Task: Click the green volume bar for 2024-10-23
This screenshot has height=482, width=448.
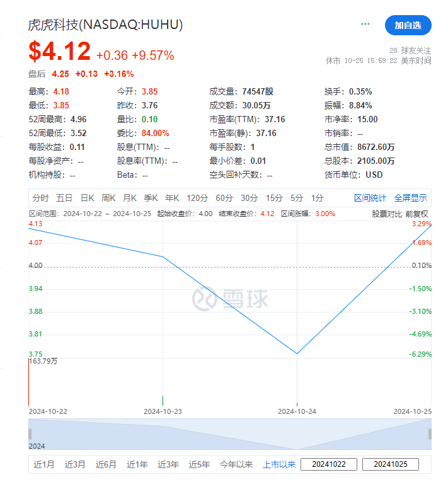Action: click(163, 401)
